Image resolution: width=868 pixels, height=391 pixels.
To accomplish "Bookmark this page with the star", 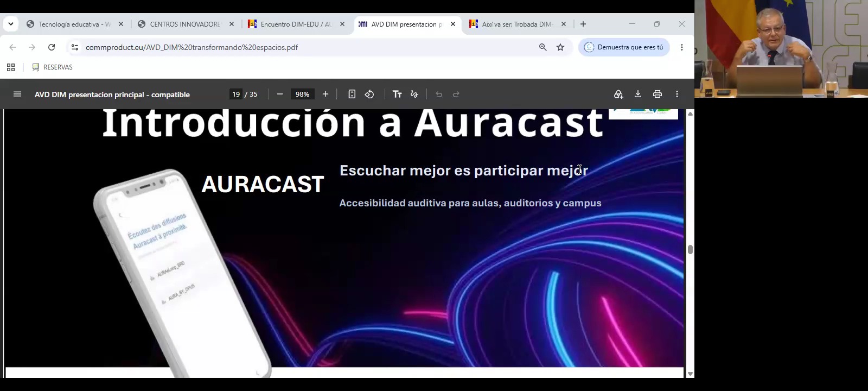I will click(560, 47).
